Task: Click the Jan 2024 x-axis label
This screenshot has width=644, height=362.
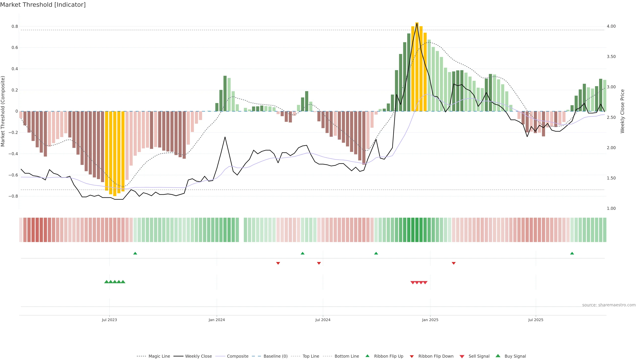Action: 217,320
